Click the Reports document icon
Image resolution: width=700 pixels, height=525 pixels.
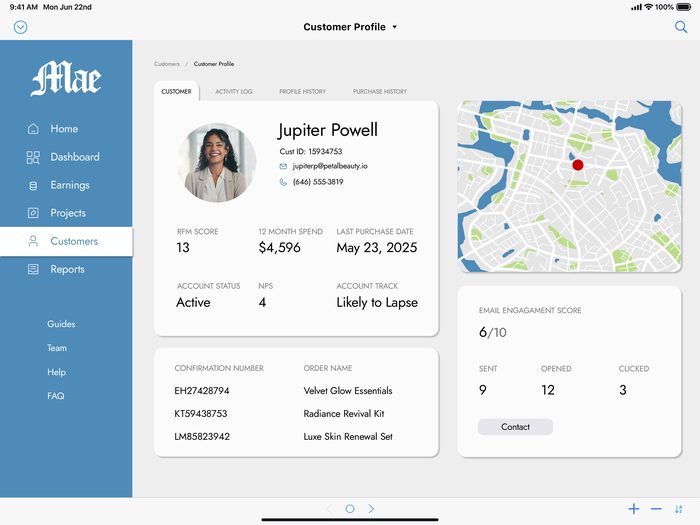click(x=33, y=269)
